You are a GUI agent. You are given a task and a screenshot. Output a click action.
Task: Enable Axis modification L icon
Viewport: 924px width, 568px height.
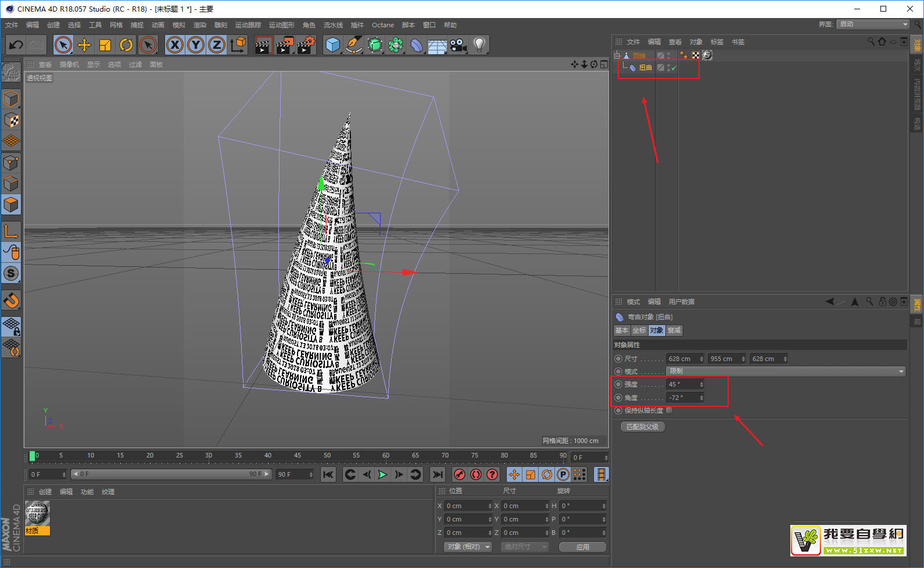tap(11, 231)
